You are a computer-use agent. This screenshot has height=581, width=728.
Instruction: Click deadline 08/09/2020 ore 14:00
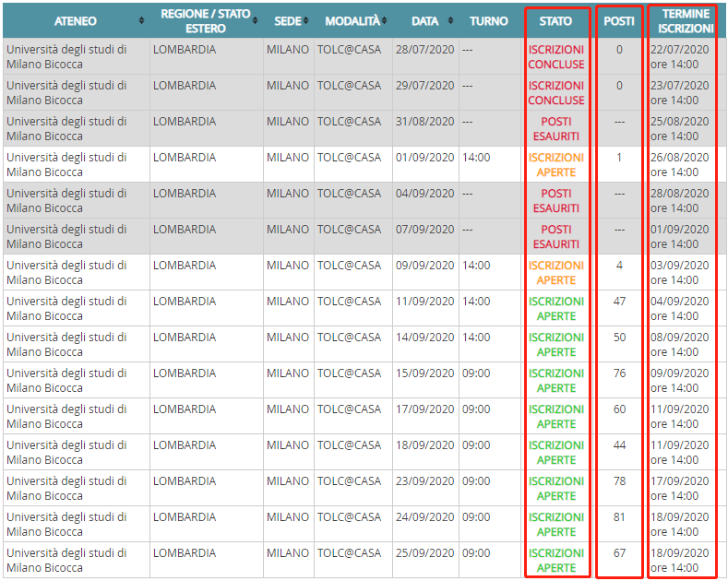pyautogui.click(x=680, y=345)
